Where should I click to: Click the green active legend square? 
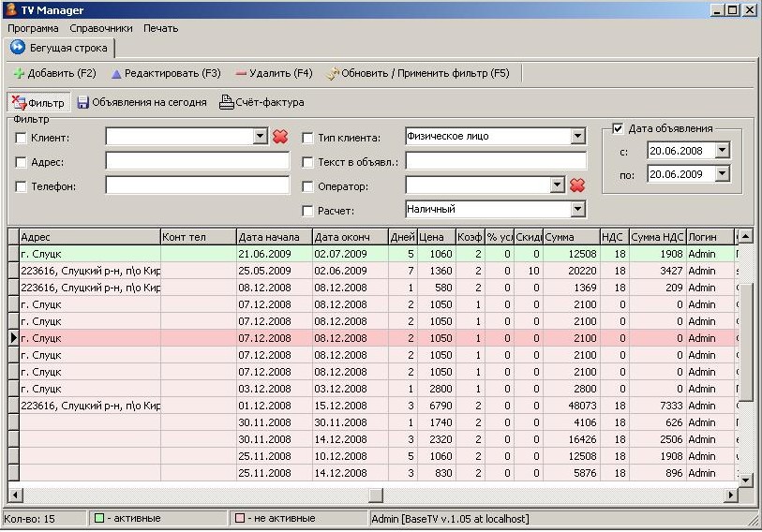pos(99,518)
